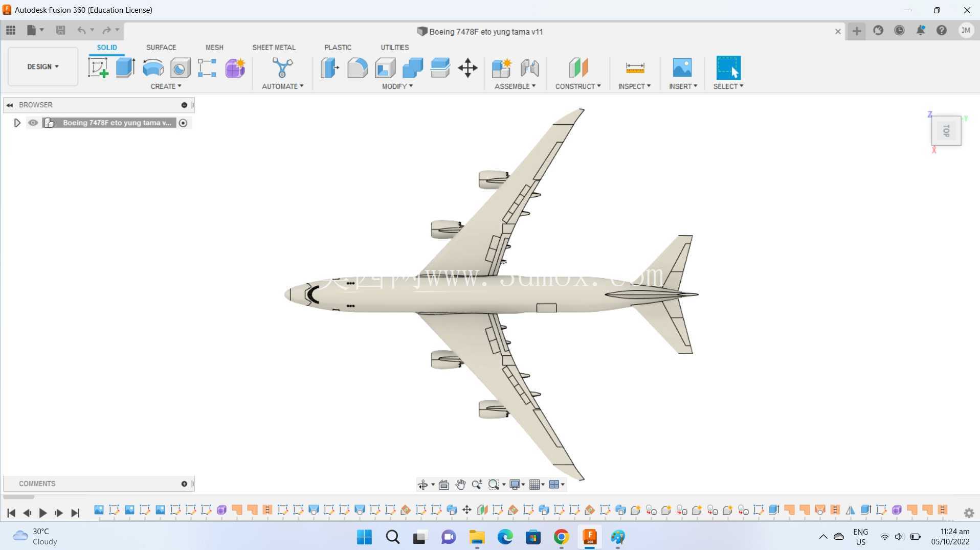Open a new design tab with the plus button
This screenshot has height=550, width=980.
(856, 31)
